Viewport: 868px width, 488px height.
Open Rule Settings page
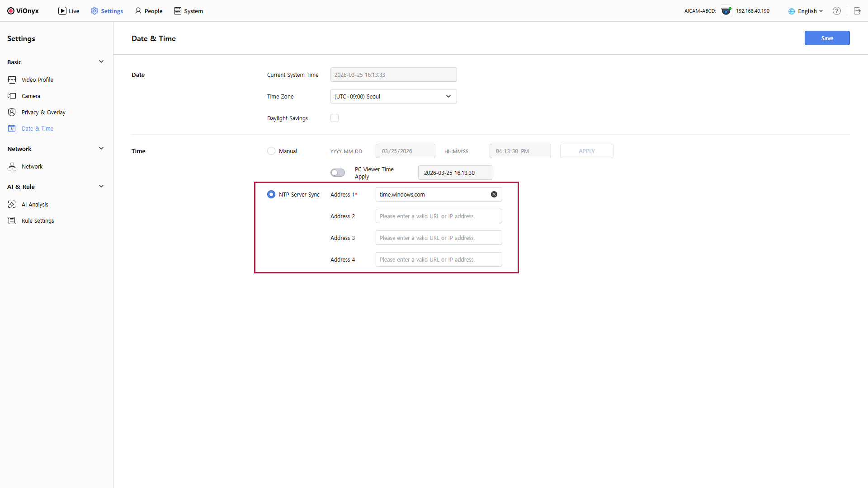click(x=38, y=221)
